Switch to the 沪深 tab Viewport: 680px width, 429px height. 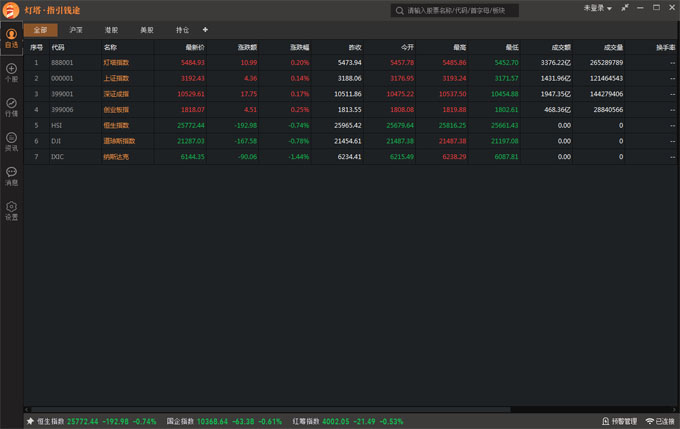pos(76,30)
